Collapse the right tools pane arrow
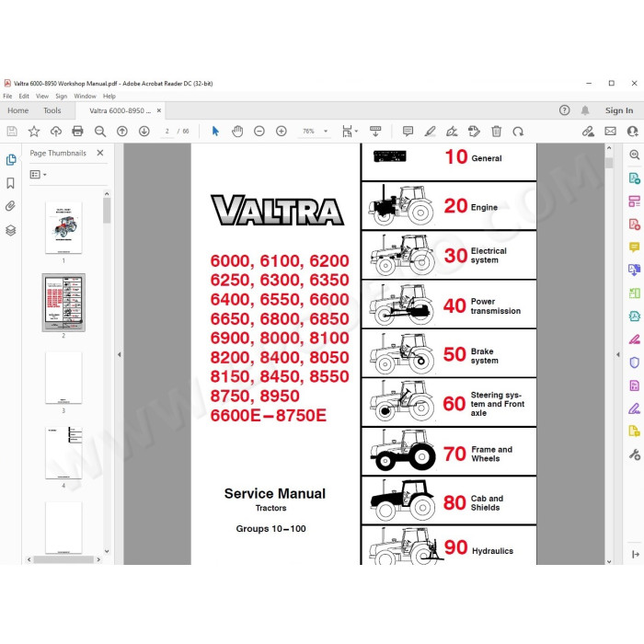This screenshot has width=644, height=644. pyautogui.click(x=618, y=354)
